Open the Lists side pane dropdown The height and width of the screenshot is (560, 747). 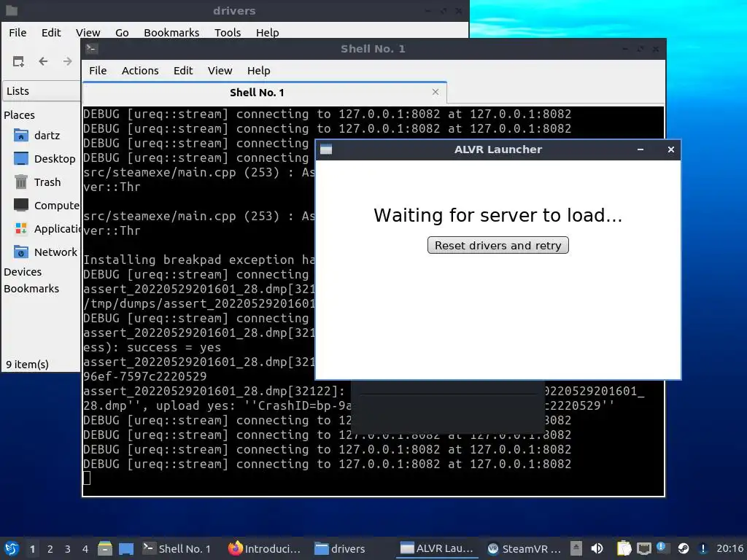41,91
